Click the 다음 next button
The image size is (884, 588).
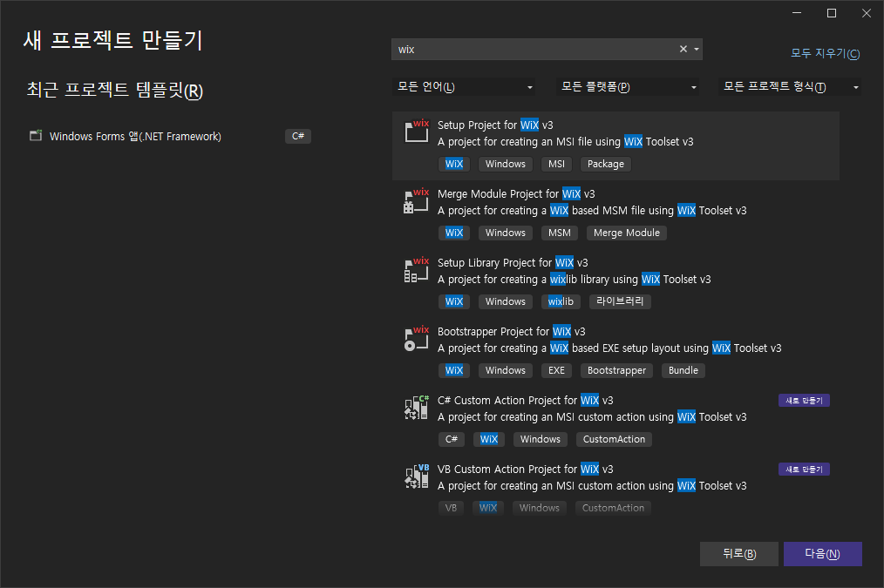click(823, 554)
